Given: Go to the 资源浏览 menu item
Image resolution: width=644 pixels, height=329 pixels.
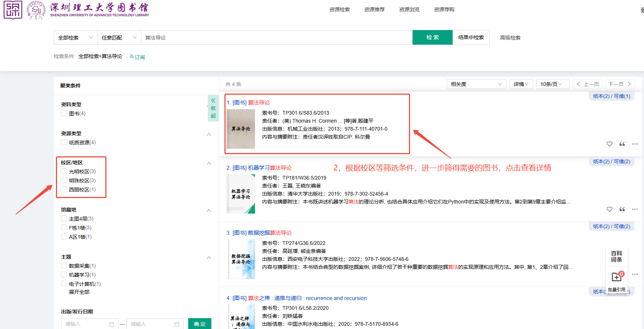Looking at the screenshot, I should tap(409, 9).
